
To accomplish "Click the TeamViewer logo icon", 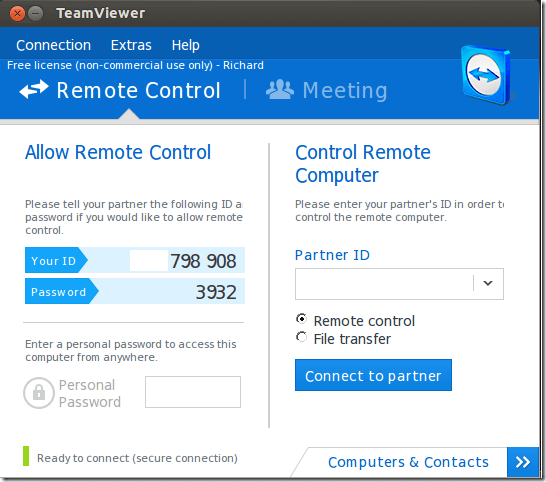I will coord(486,75).
